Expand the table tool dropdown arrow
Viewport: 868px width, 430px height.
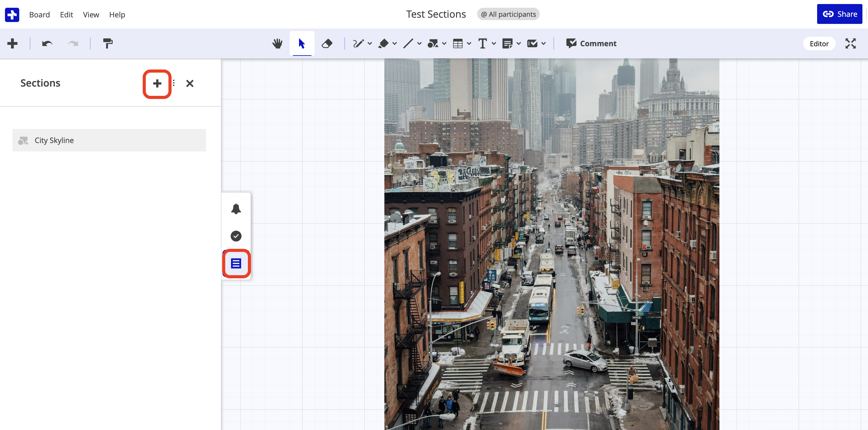(469, 43)
